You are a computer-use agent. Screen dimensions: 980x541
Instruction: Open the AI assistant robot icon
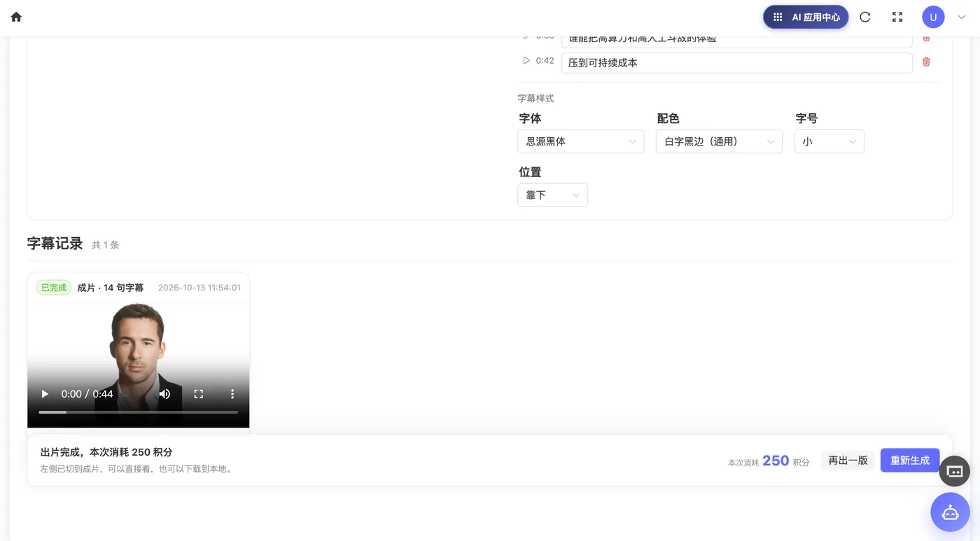950,512
